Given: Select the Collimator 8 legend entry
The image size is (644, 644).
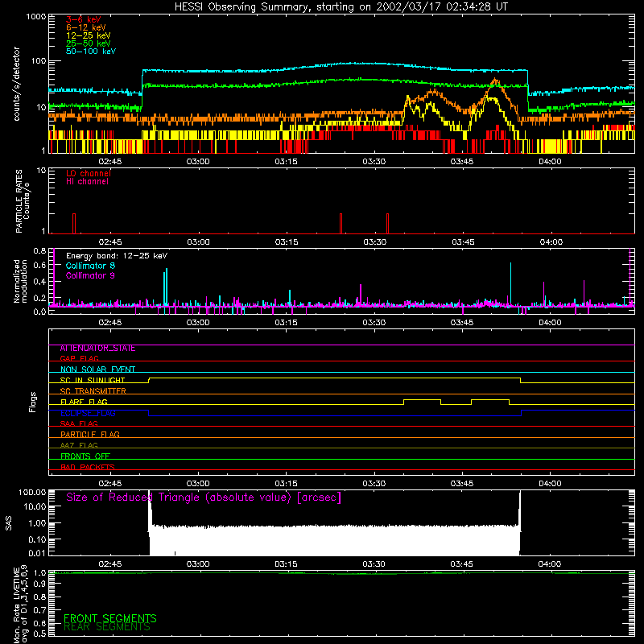Looking at the screenshot, I should 90,266.
